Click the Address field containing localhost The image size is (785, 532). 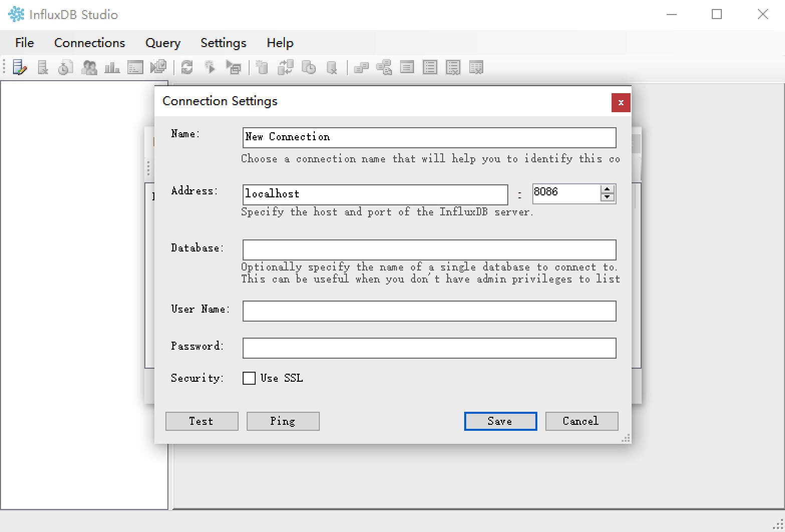pyautogui.click(x=375, y=195)
